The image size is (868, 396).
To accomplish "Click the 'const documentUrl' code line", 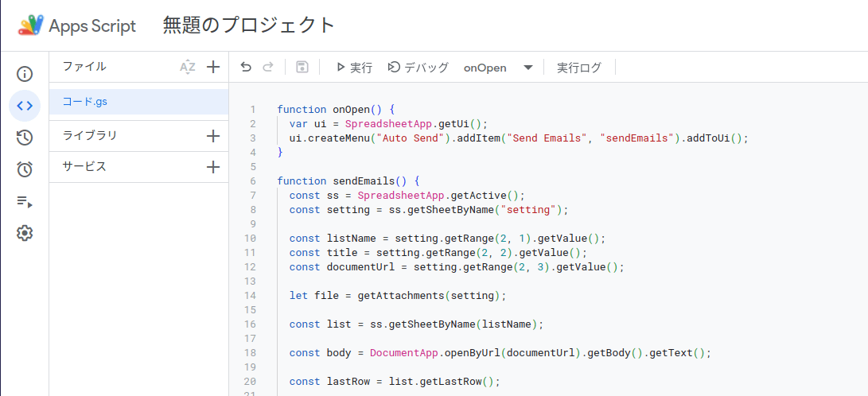I will [457, 267].
